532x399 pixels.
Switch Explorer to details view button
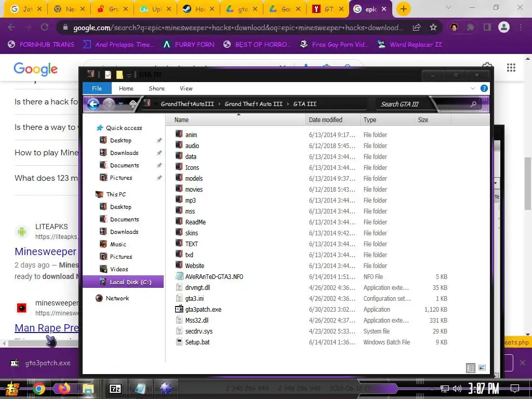pyautogui.click(x=471, y=368)
